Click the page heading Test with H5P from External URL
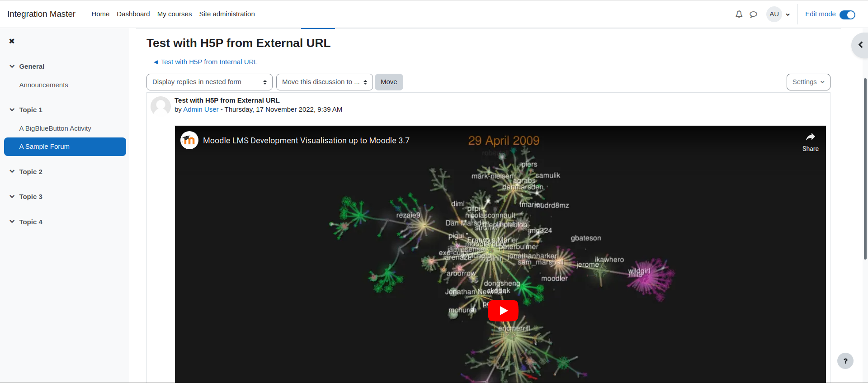 click(238, 43)
